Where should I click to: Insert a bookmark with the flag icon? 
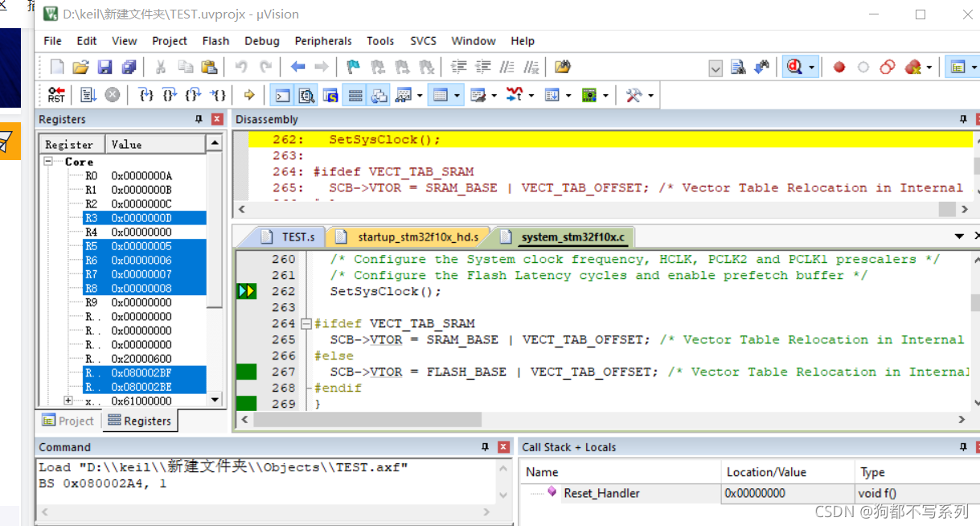tap(353, 67)
